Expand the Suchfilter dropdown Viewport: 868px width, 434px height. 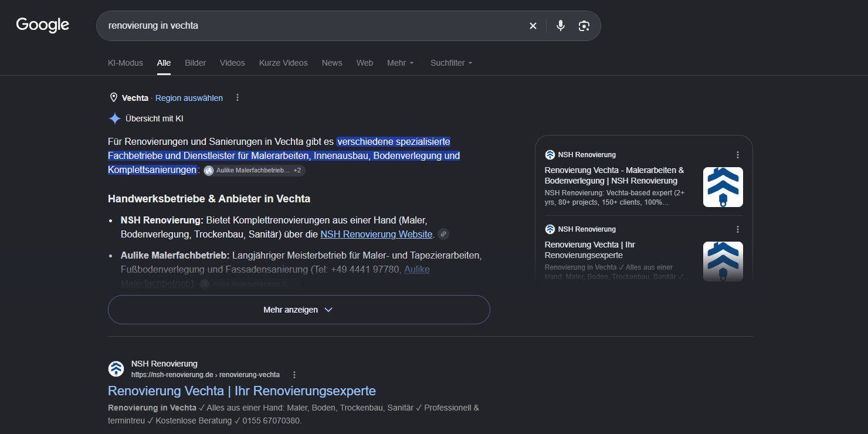[x=452, y=63]
